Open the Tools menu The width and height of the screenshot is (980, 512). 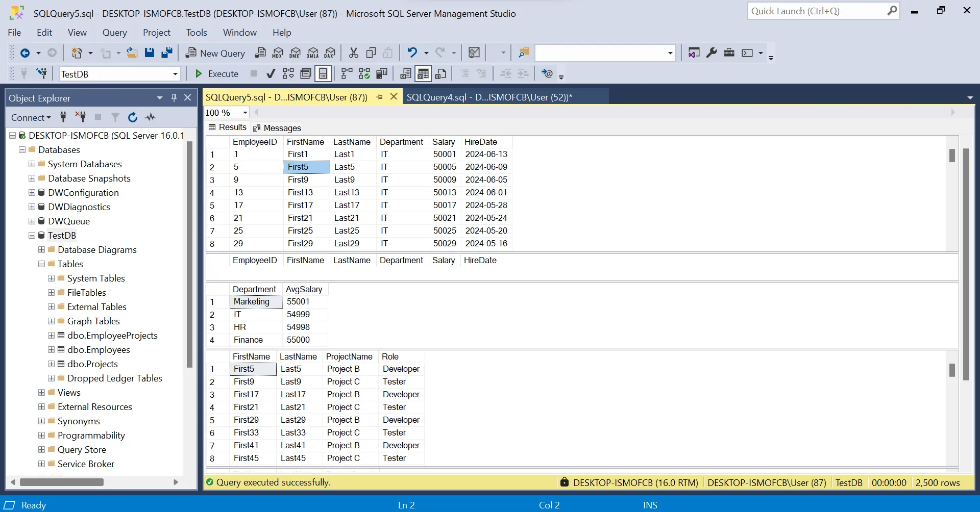pyautogui.click(x=197, y=33)
